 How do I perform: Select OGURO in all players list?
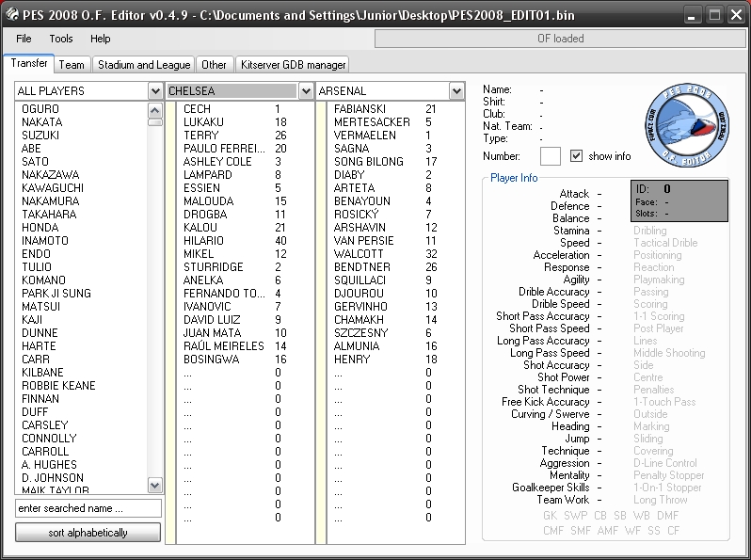(40, 109)
